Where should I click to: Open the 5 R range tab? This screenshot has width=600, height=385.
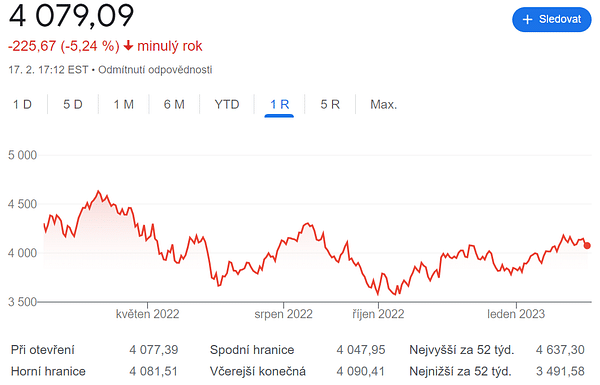[330, 104]
